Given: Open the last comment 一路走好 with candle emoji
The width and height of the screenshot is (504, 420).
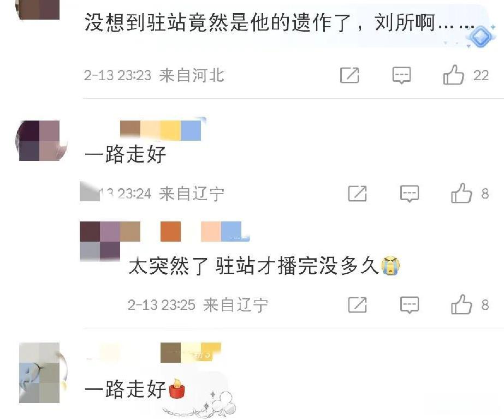Looking at the screenshot, I should tap(135, 388).
